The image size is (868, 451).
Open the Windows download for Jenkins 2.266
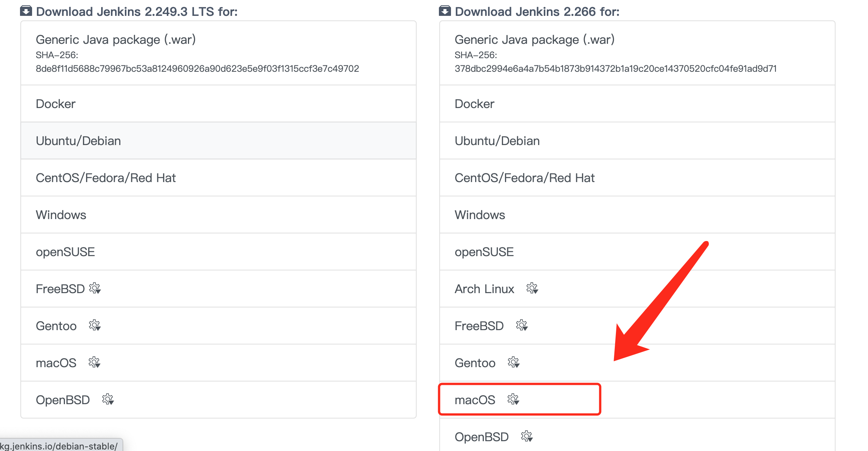[637, 215]
